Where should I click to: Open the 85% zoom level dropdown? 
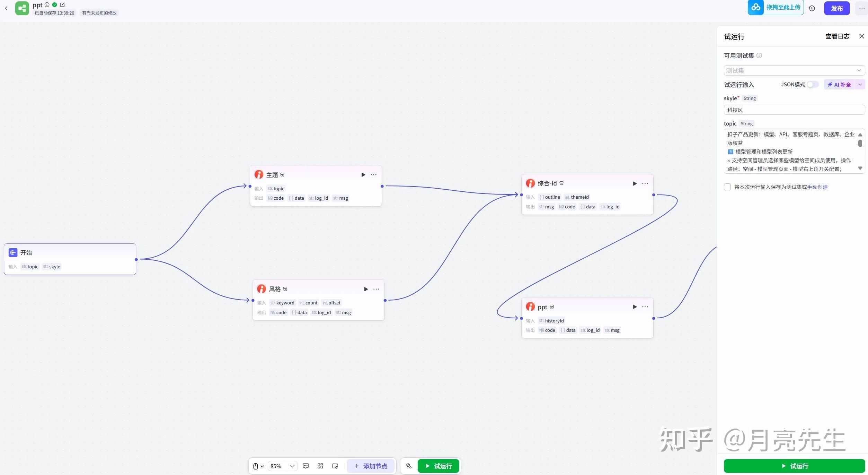[x=282, y=466]
